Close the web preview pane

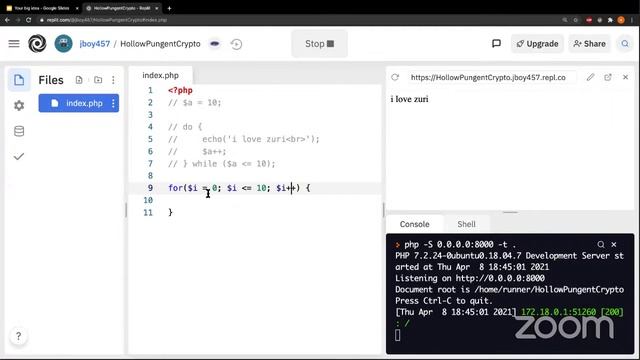tap(625, 77)
